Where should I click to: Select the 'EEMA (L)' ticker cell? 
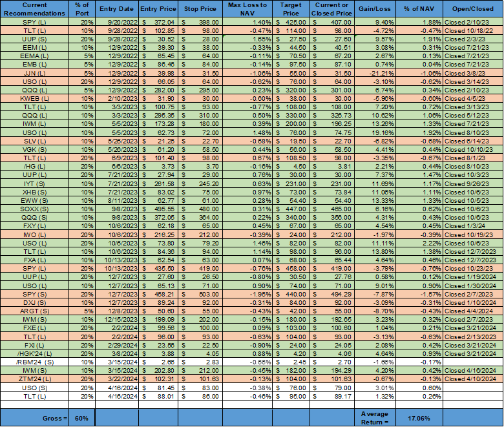click(x=34, y=56)
